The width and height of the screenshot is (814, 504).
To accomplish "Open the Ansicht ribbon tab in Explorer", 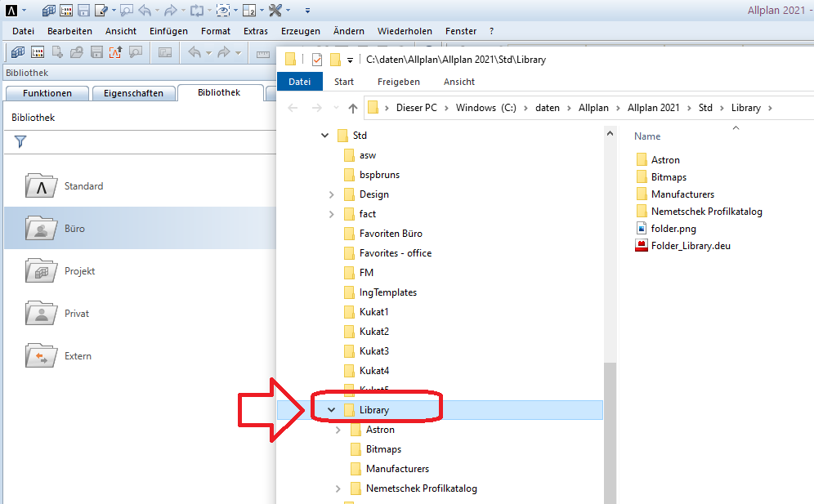I will click(458, 82).
